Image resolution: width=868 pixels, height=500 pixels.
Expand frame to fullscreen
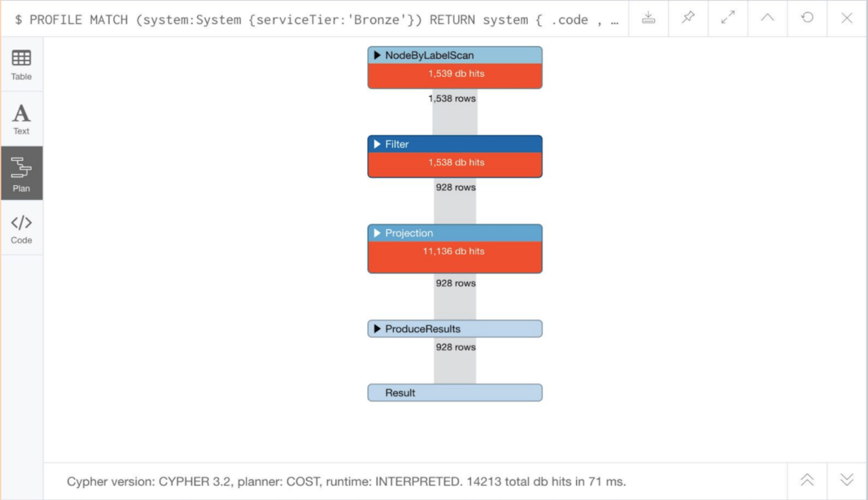click(728, 19)
